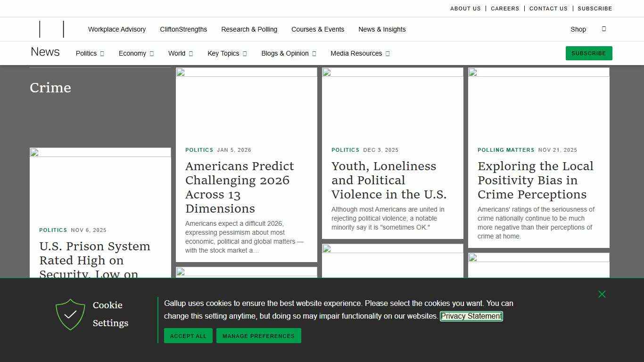Click the CONTACT US link
The height and width of the screenshot is (362, 644).
(x=548, y=8)
